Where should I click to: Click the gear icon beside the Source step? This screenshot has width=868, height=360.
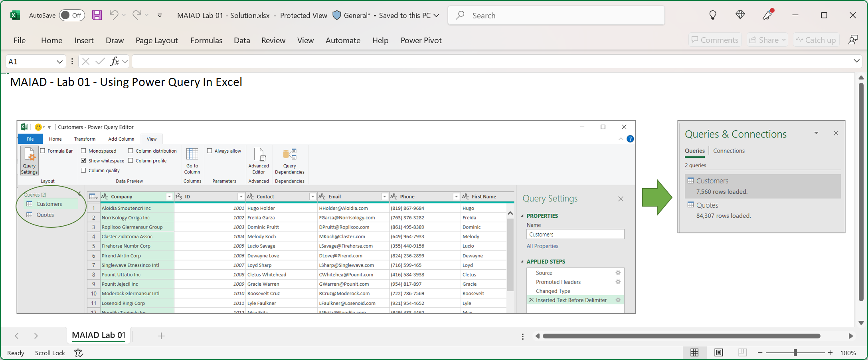pyautogui.click(x=618, y=273)
